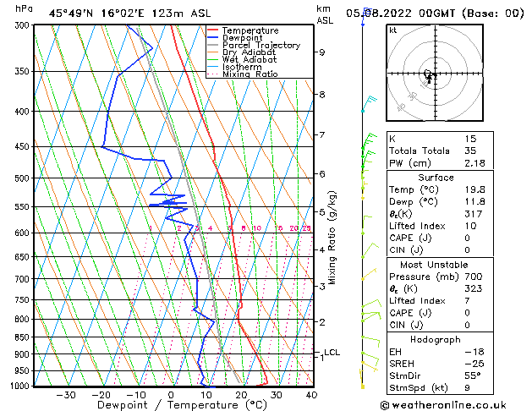Image resolution: width=532 pixels, height=411 pixels.
Task: Click the gray Parcel Trajectory legend swatch
Action: point(213,45)
